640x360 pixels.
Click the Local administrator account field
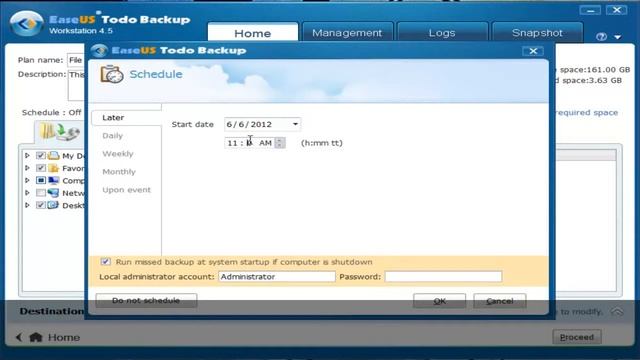coord(277,277)
